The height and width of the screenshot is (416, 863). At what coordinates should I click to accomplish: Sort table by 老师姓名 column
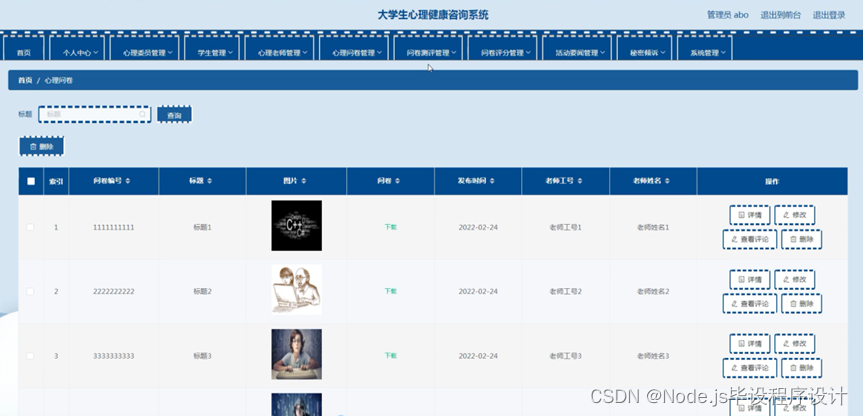(667, 181)
